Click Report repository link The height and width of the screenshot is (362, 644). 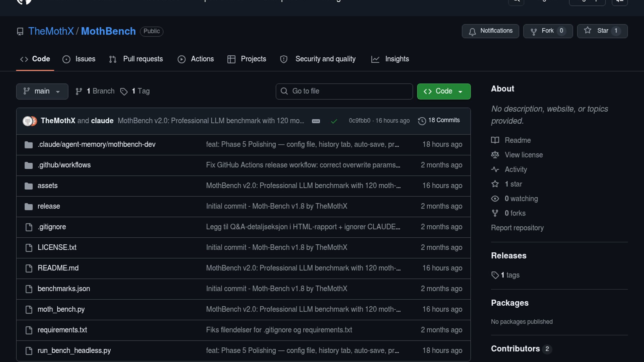click(x=517, y=228)
